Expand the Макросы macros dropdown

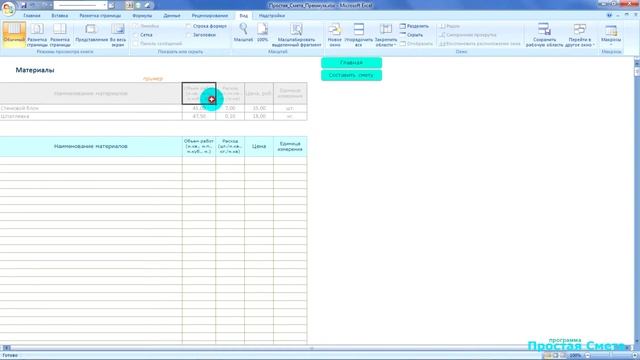[611, 34]
